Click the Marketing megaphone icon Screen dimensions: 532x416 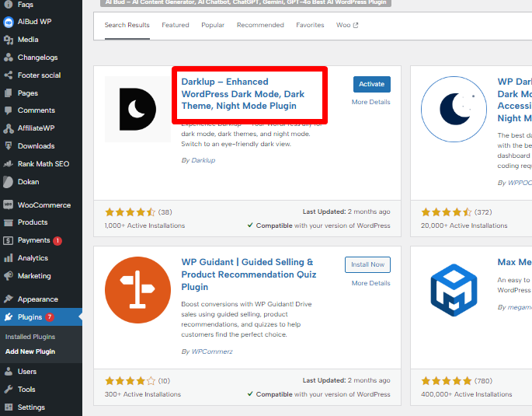point(8,276)
